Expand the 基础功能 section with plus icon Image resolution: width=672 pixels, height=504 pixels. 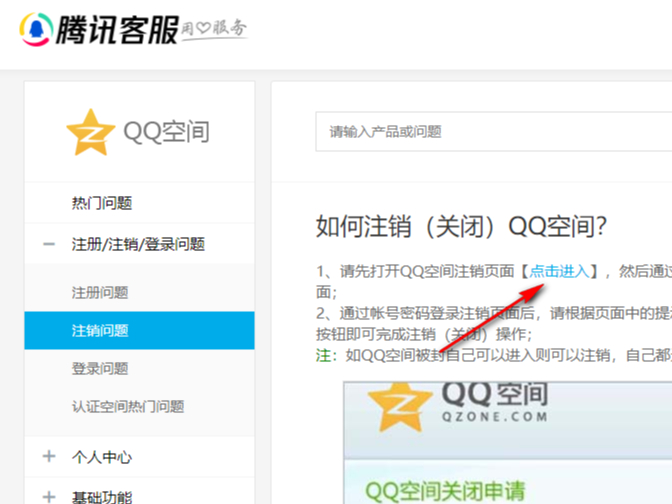click(49, 497)
